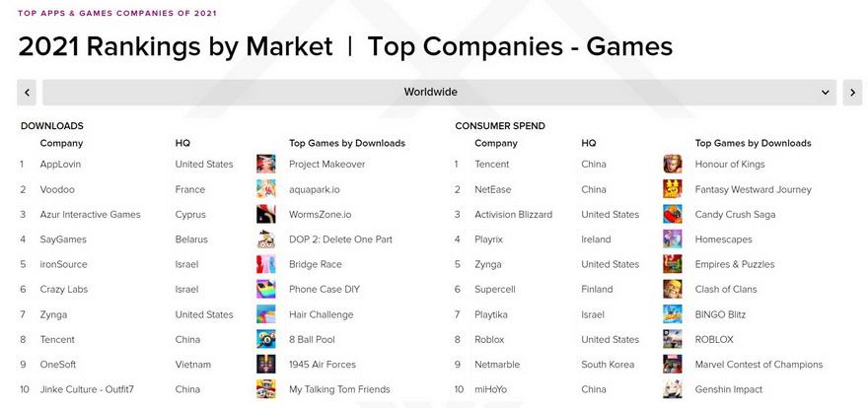
Task: Click the aquapark.io game icon
Action: (x=265, y=189)
